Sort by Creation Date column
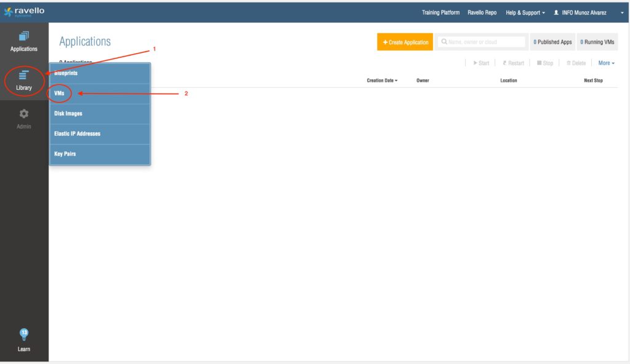This screenshot has height=364, width=630. coord(382,81)
